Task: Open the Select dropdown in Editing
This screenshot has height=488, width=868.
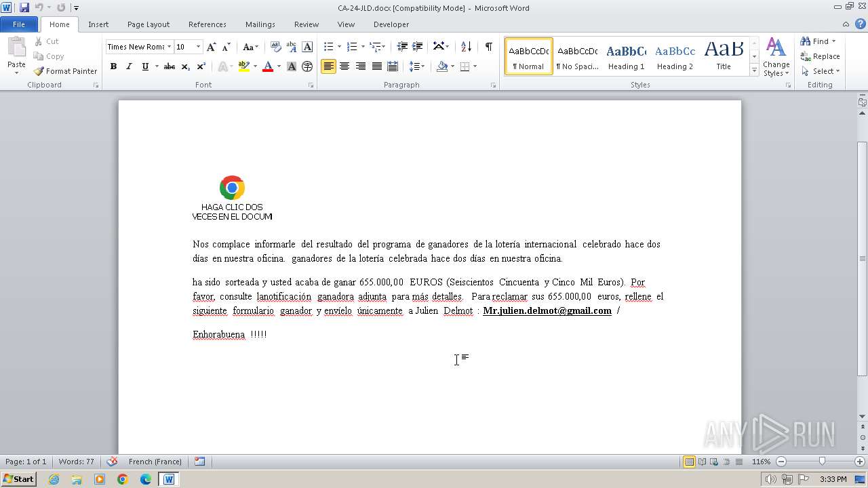Action: [820, 71]
